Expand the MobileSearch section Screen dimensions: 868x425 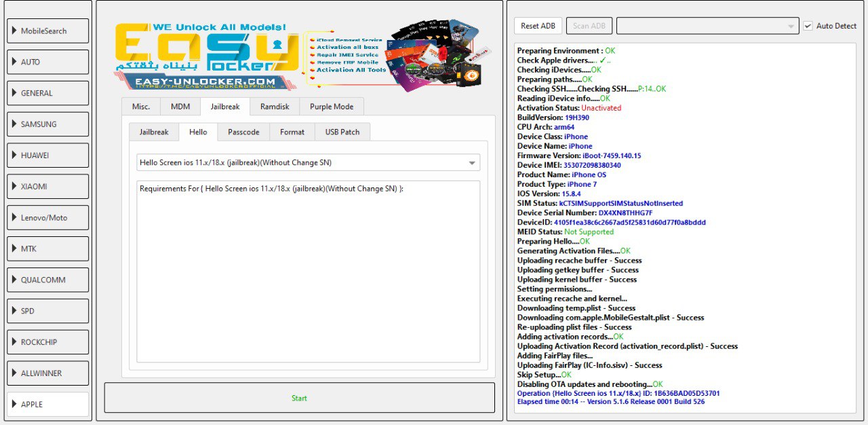click(48, 31)
